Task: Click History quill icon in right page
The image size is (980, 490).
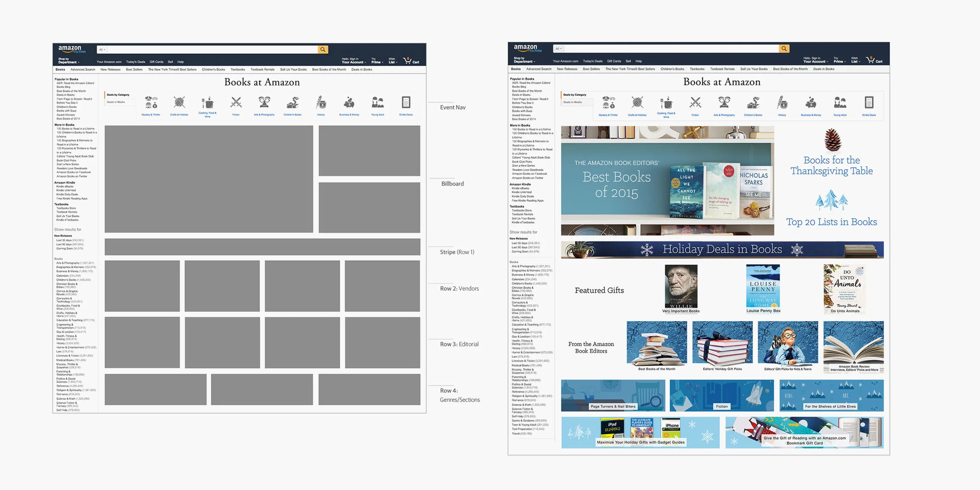Action: click(x=782, y=103)
